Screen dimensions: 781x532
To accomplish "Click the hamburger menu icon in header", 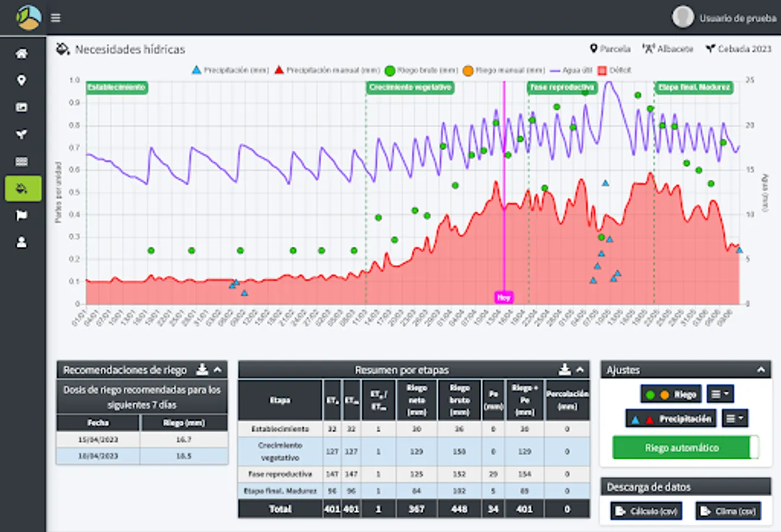I will point(56,18).
